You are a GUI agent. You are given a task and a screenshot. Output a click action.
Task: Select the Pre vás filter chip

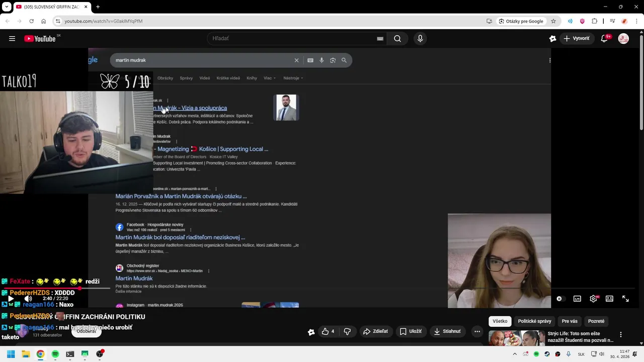[x=570, y=321]
